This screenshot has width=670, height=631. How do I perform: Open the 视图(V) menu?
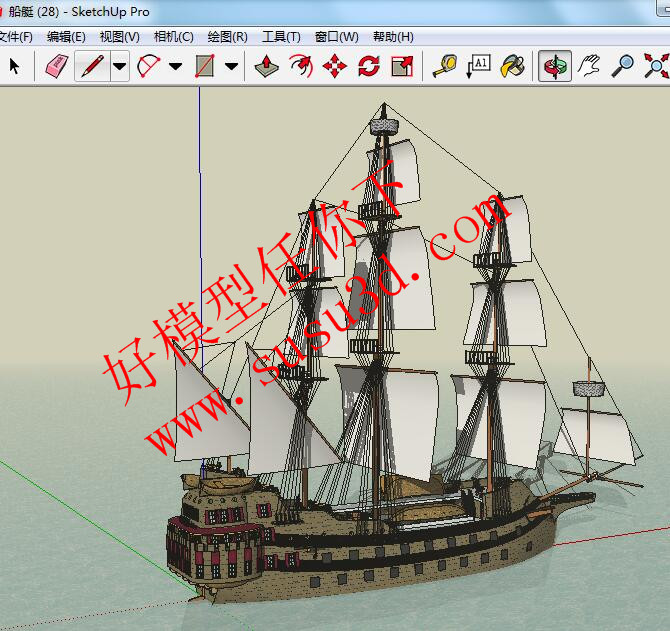[x=120, y=37]
